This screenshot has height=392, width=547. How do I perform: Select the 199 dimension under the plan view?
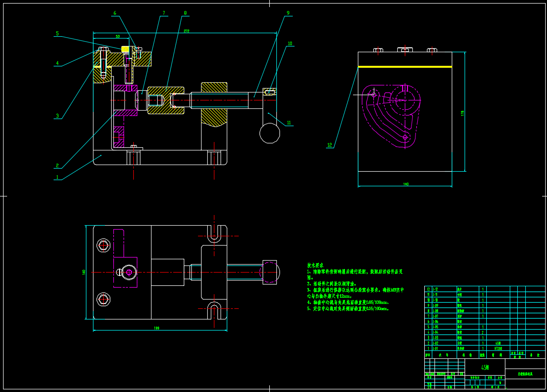point(156,328)
